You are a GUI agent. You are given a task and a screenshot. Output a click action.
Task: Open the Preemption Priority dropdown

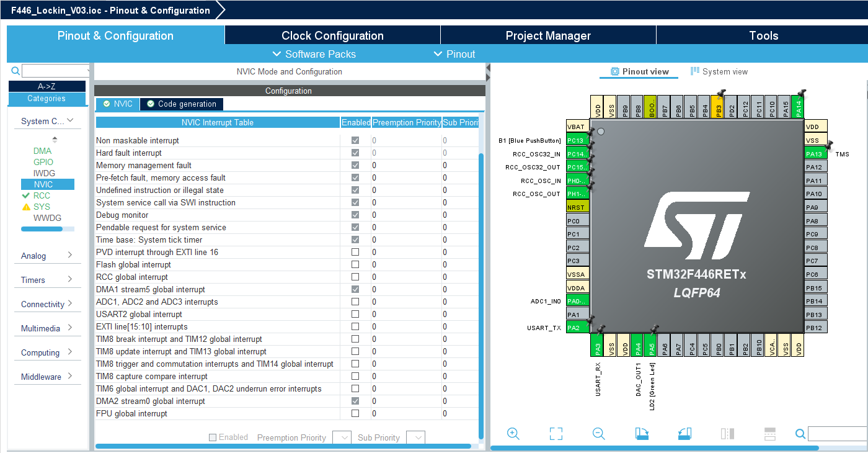[x=342, y=437]
